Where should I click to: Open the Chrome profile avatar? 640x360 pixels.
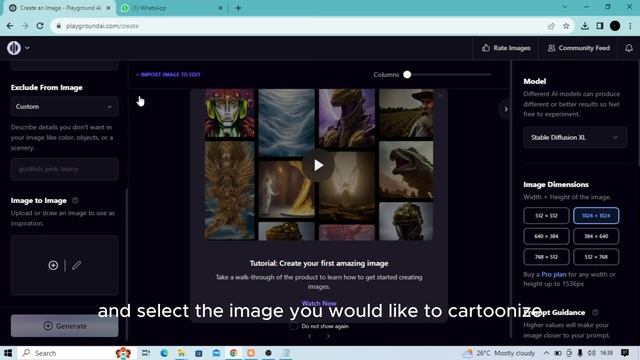pos(615,26)
